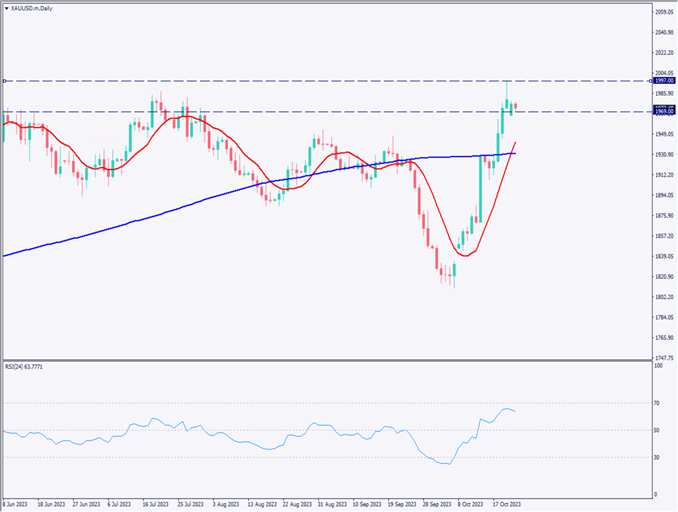Click the triangle arrow beside XAUUSD.m,Daily
The height and width of the screenshot is (512, 678).
(6, 6)
